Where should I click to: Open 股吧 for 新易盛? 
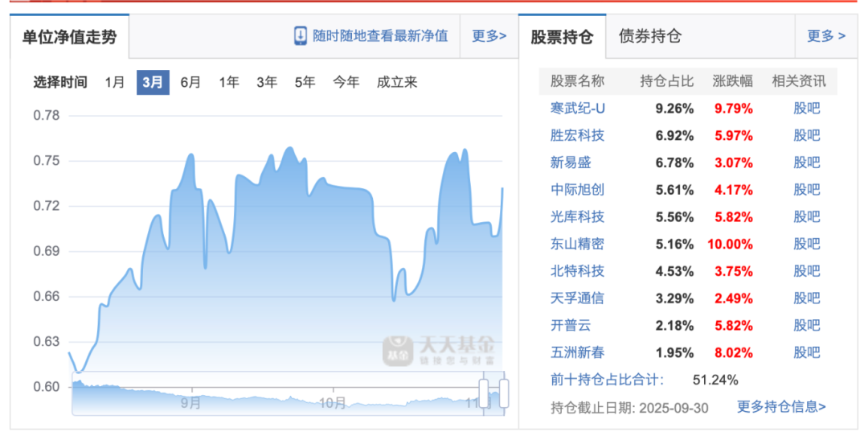pyautogui.click(x=807, y=163)
